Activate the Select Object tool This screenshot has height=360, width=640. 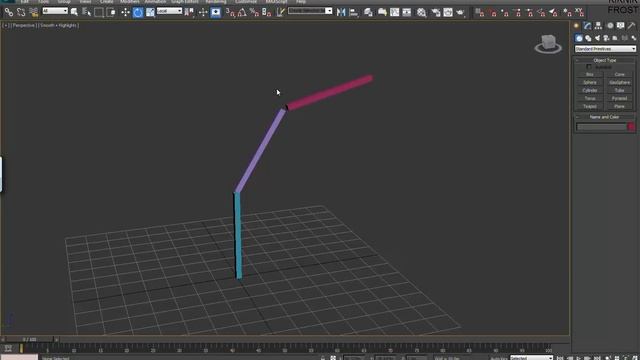[74, 12]
